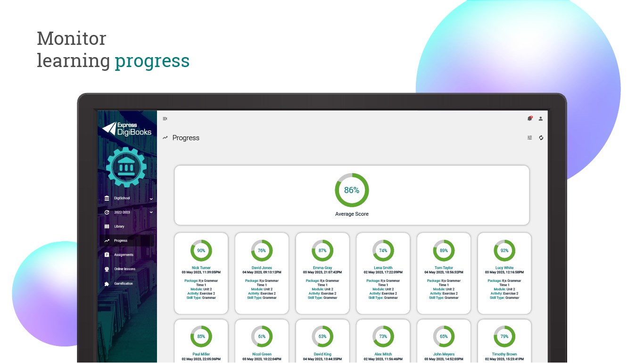644x363 pixels.
Task: Open the notifications bell icon
Action: tap(529, 118)
